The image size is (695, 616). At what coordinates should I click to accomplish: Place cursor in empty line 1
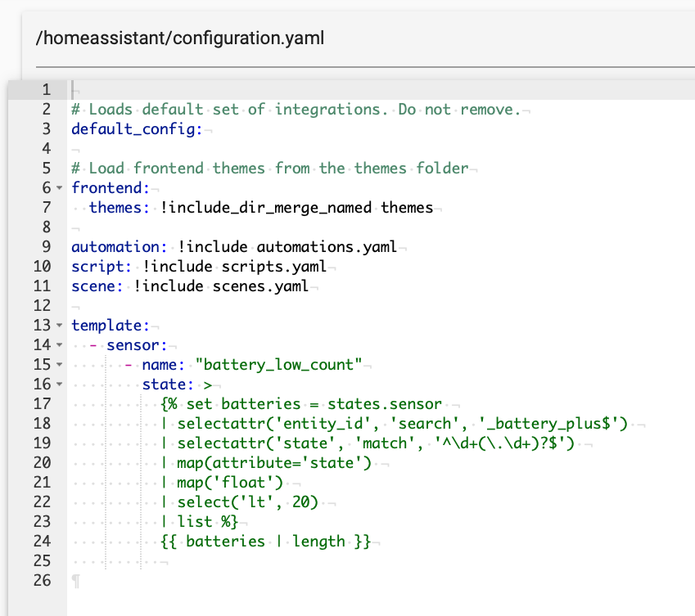[x=381, y=90]
